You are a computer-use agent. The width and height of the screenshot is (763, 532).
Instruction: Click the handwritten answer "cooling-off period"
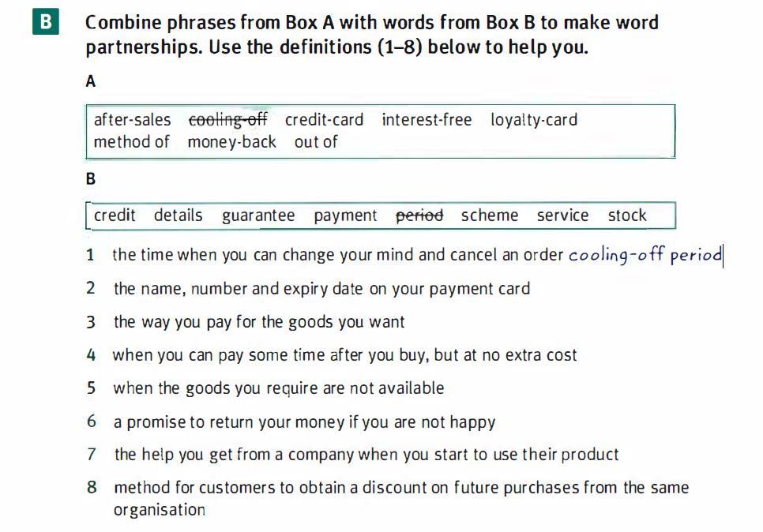tap(645, 255)
